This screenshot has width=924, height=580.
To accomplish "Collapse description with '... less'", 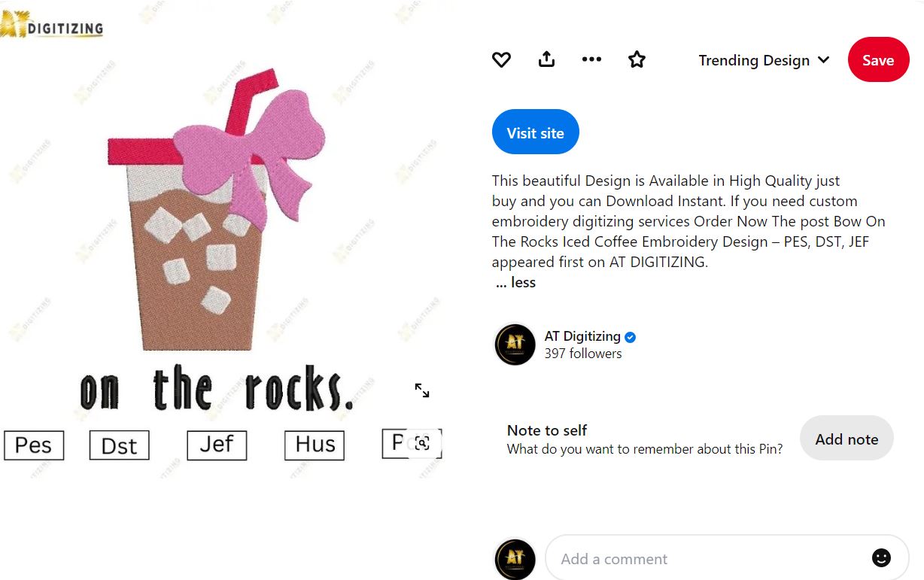I will (516, 283).
